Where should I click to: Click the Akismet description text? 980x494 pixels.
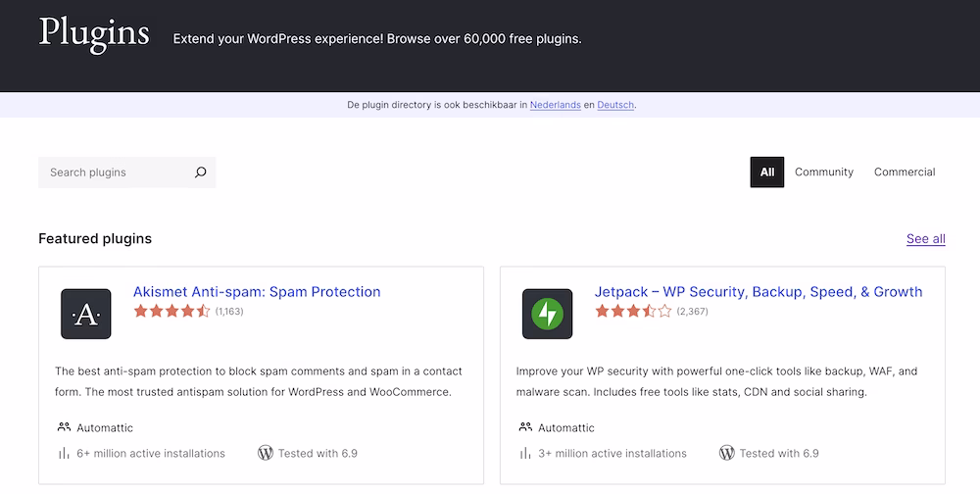[x=258, y=381]
